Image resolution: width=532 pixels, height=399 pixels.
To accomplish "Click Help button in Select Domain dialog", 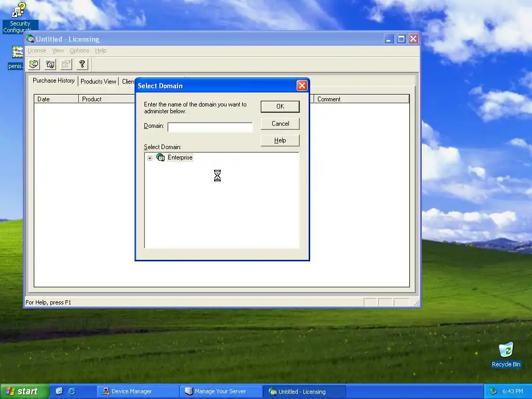I will point(280,140).
